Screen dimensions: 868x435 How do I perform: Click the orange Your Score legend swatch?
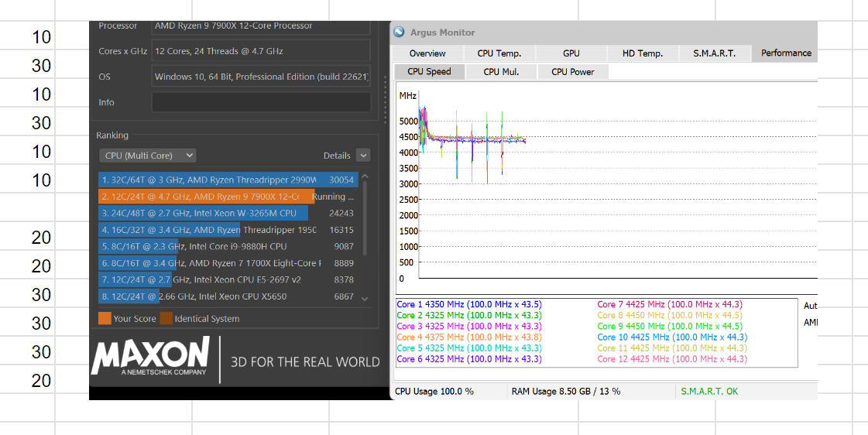pyautogui.click(x=105, y=318)
